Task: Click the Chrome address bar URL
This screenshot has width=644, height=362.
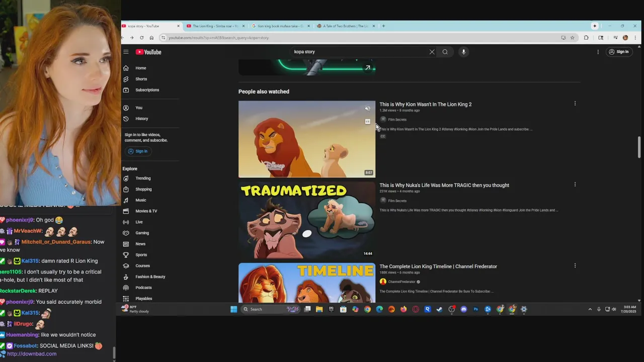Action: pos(218,38)
